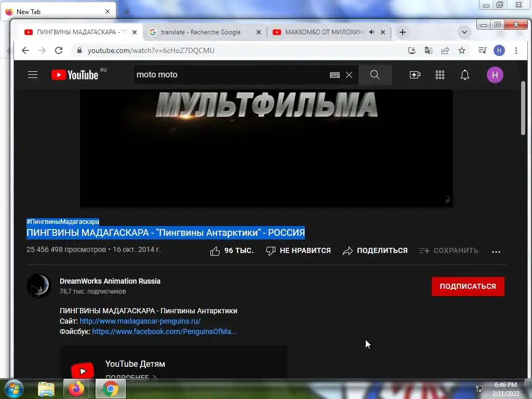This screenshot has width=532, height=399.
Task: Click the video player
Action: click(267, 148)
